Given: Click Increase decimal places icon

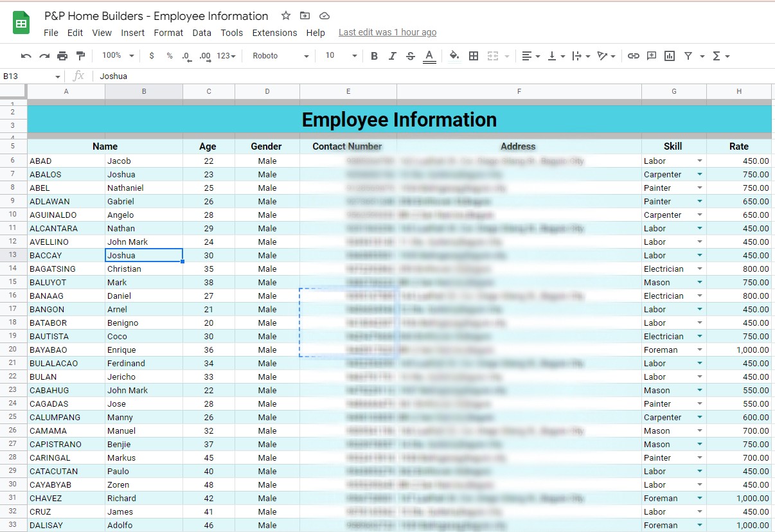Looking at the screenshot, I should pyautogui.click(x=206, y=56).
